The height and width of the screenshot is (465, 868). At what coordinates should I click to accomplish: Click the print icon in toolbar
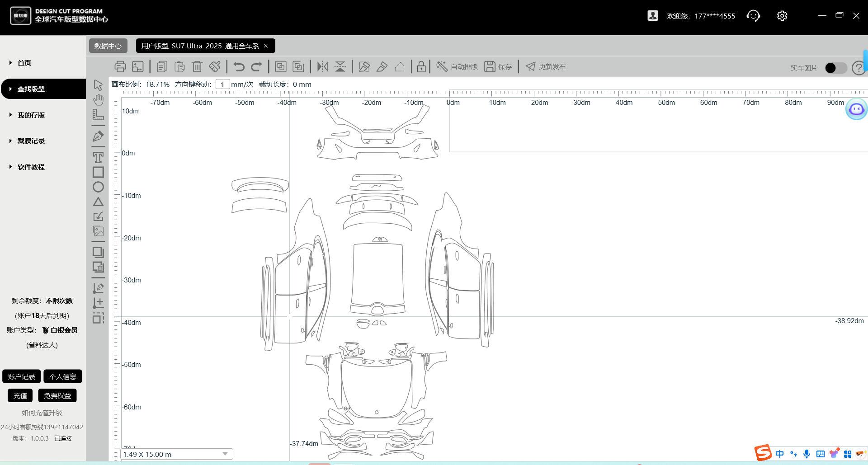coord(120,67)
